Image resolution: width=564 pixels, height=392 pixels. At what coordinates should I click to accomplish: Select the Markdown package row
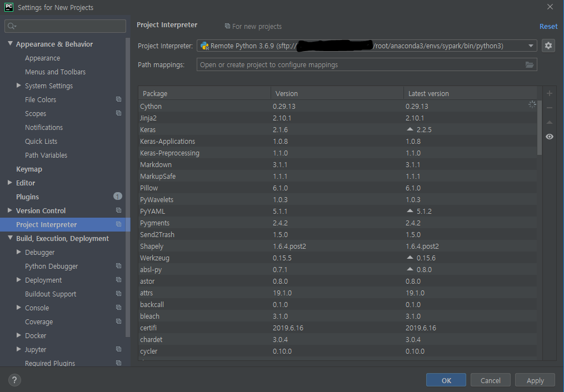point(337,164)
